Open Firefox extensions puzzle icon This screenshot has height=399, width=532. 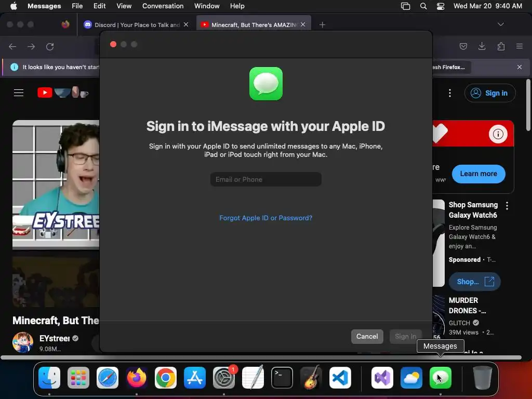click(x=501, y=46)
